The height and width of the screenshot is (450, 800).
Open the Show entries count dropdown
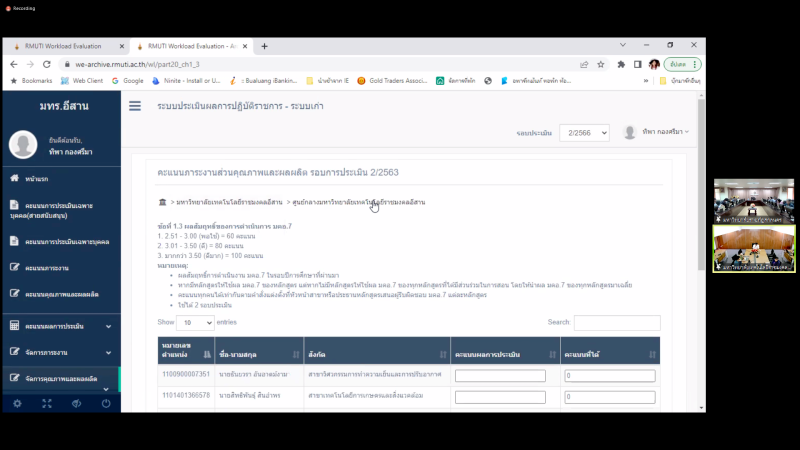pos(196,323)
